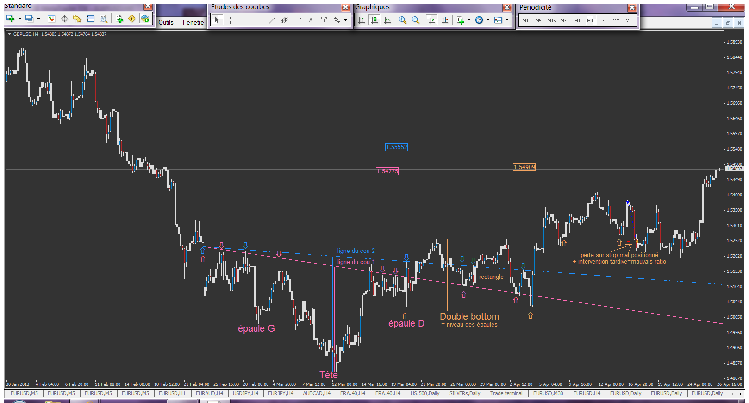Select the 'rectangle' orange label on chart

pos(491,277)
